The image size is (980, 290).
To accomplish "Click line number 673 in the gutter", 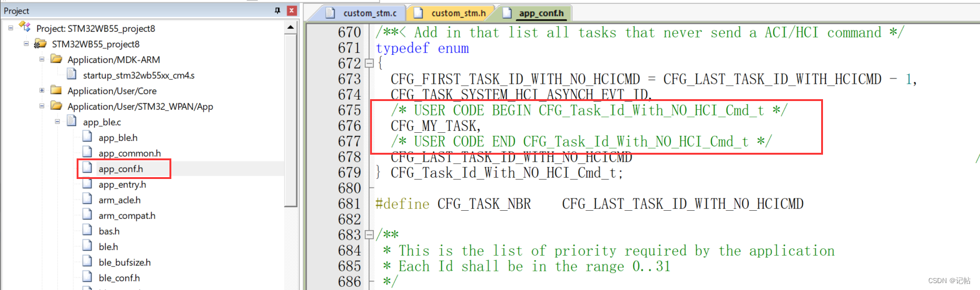I will coord(350,79).
